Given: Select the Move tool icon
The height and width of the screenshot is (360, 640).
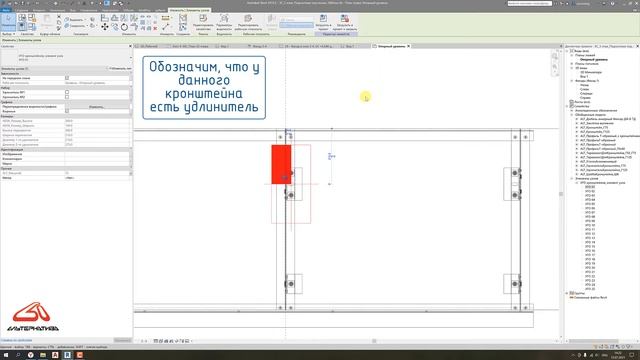Looking at the screenshot, I should pyautogui.click(x=105, y=27).
